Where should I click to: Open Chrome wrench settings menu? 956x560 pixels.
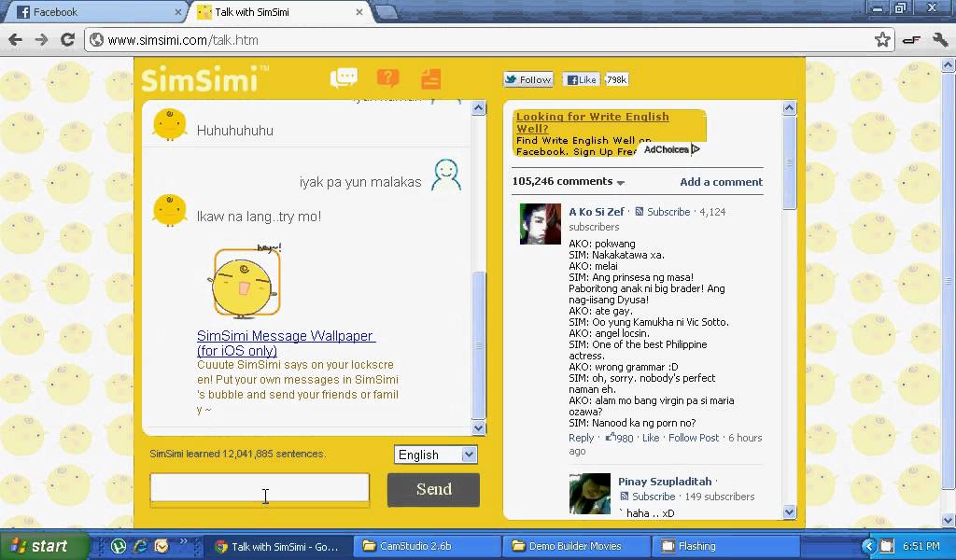[x=940, y=40]
